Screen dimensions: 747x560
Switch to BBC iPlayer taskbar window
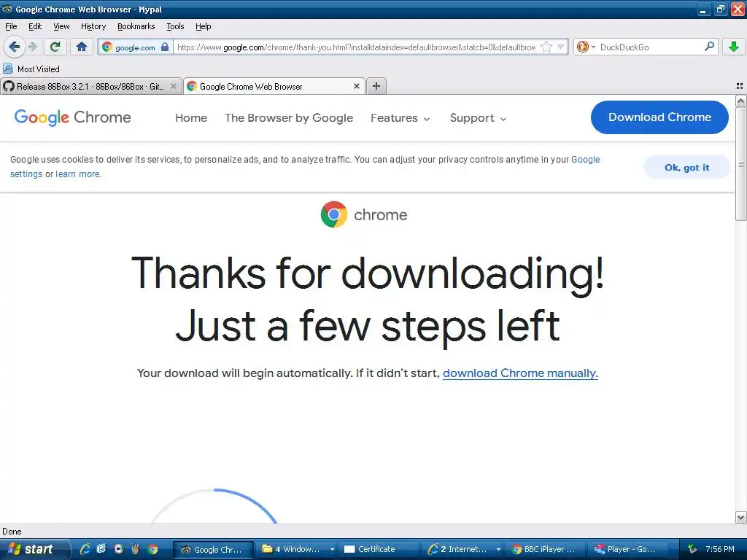[x=543, y=550]
